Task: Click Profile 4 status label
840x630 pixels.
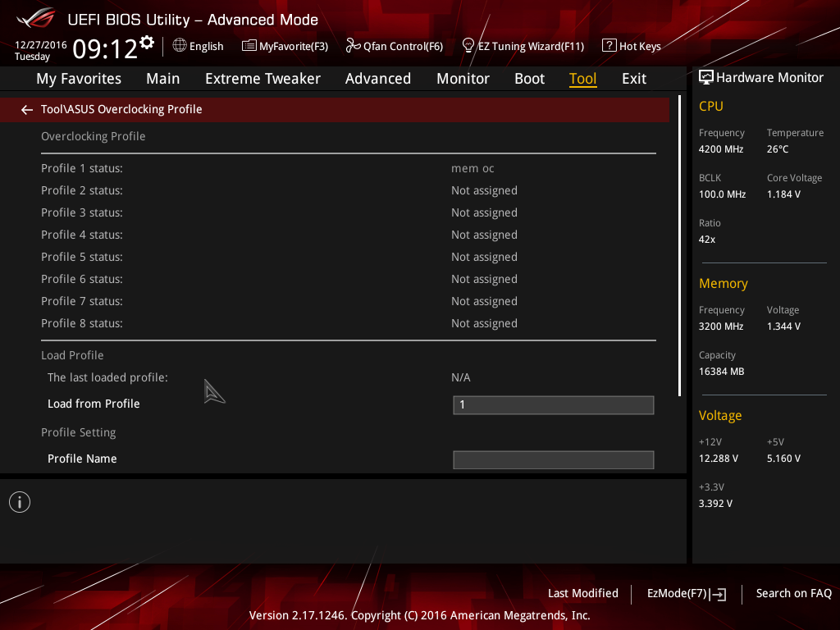Action: (x=82, y=235)
